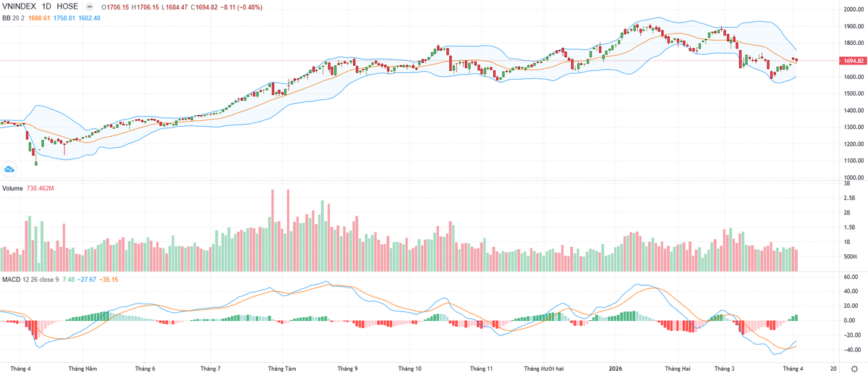Click the 3B level on volume scale
The width and height of the screenshot is (868, 373).
[x=847, y=184]
